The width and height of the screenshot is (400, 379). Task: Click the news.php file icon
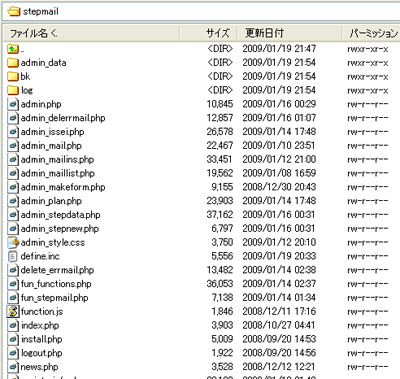click(13, 367)
